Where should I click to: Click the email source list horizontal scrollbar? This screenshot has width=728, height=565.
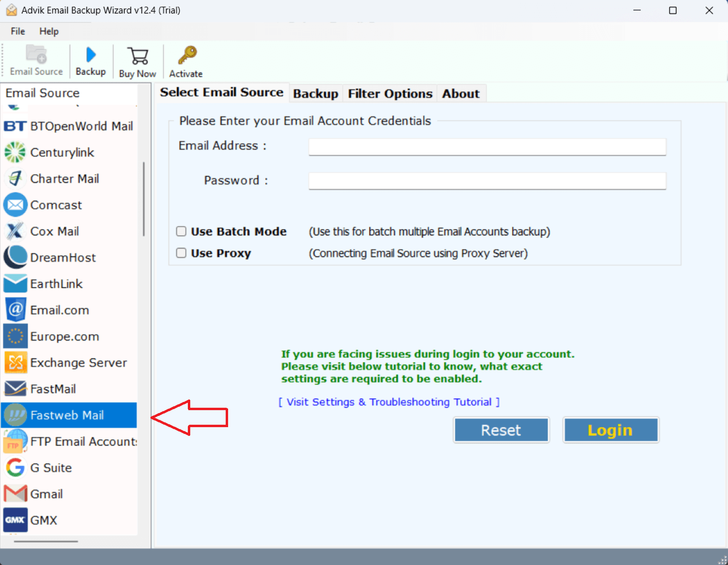[46, 541]
